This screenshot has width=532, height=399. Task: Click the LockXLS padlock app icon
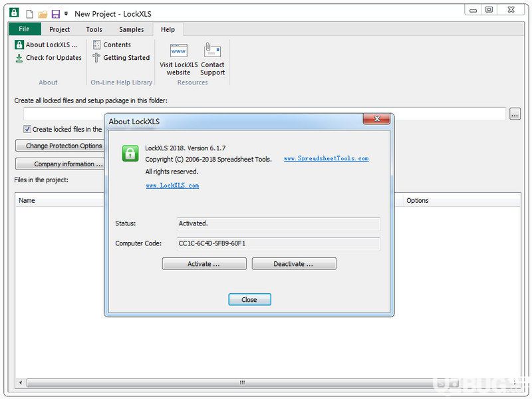[x=14, y=13]
